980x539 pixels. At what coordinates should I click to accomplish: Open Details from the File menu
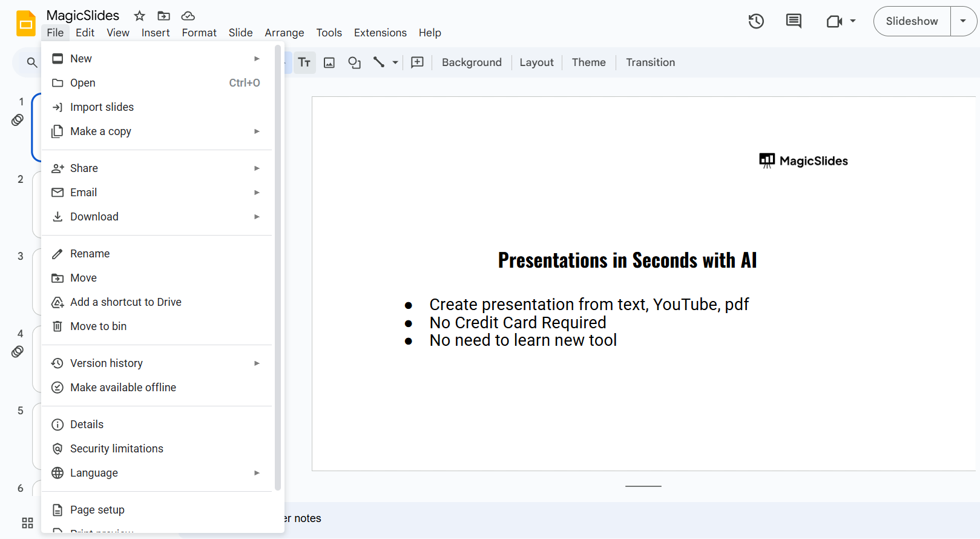click(157, 425)
